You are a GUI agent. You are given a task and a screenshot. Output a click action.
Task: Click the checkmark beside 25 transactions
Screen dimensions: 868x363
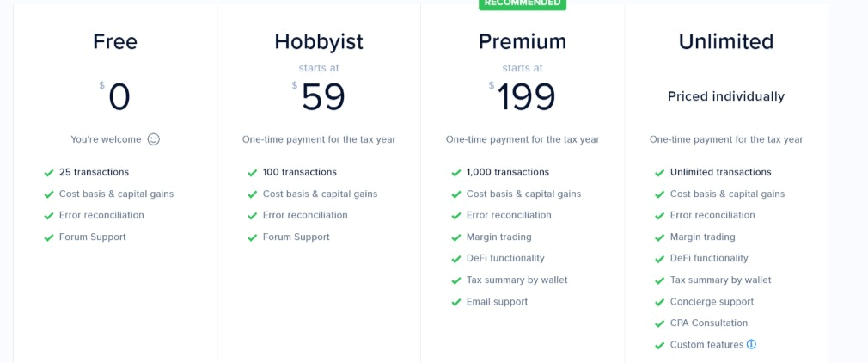(x=49, y=173)
